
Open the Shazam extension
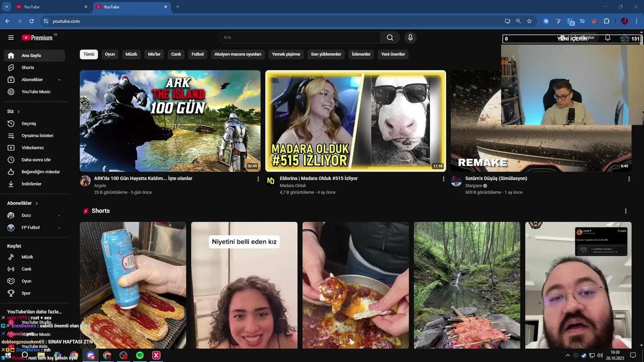546,21
